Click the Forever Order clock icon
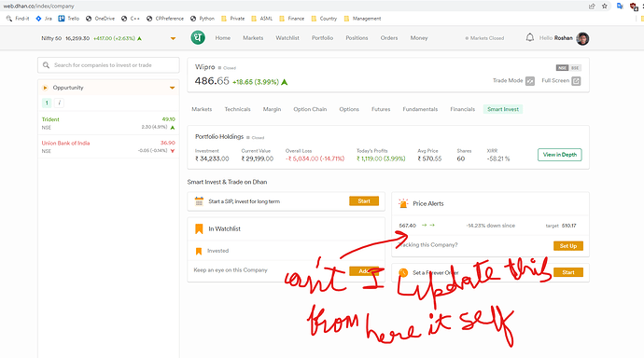The image size is (644, 358). [x=403, y=272]
